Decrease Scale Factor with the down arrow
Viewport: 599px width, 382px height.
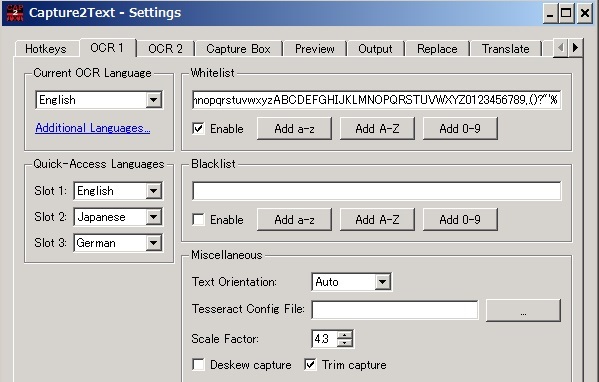[345, 343]
